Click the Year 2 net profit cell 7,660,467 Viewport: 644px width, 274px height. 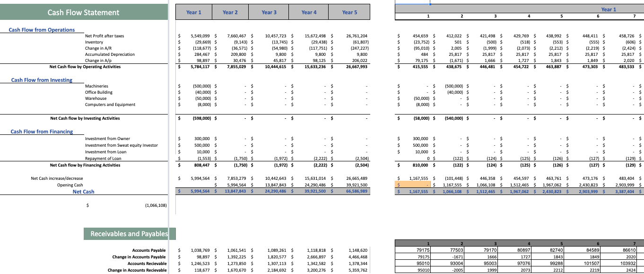[x=237, y=36]
